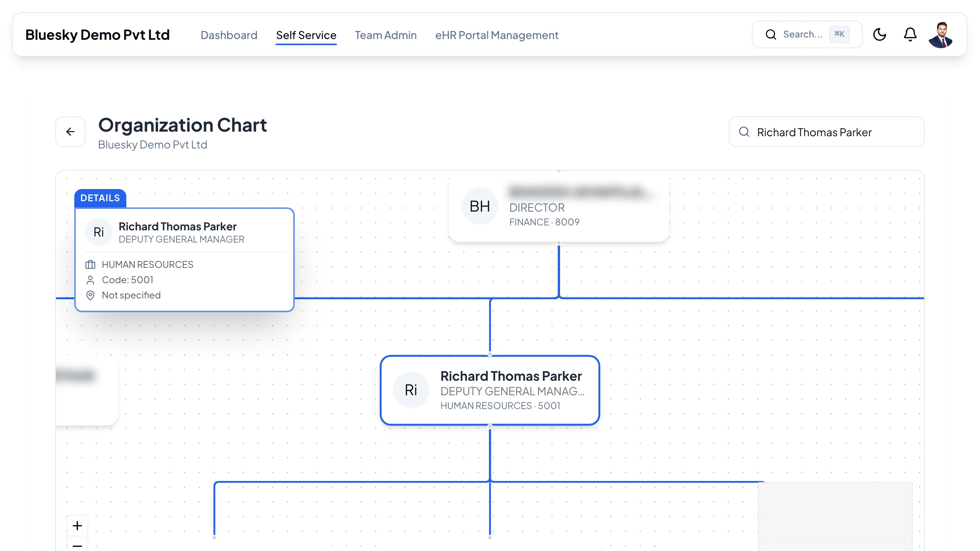Click 'DEPUTY GENERAL MANAGER' in details card
Viewport: 980px width, 551px height.
[x=181, y=240]
